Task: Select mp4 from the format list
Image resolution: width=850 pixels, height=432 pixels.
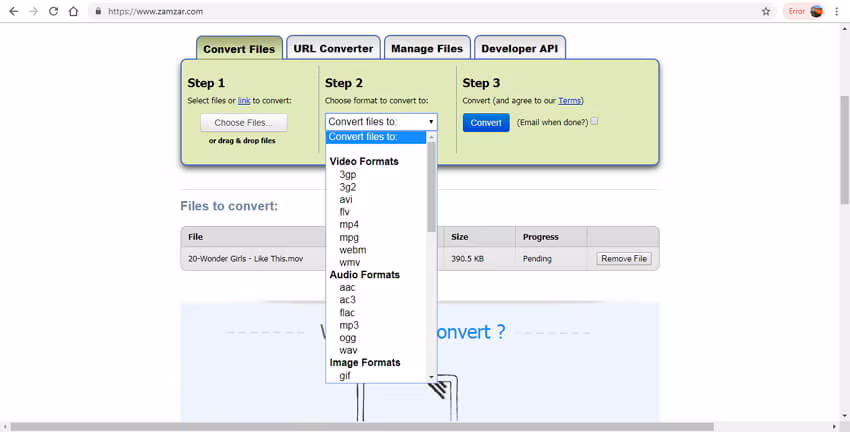Action: (349, 224)
